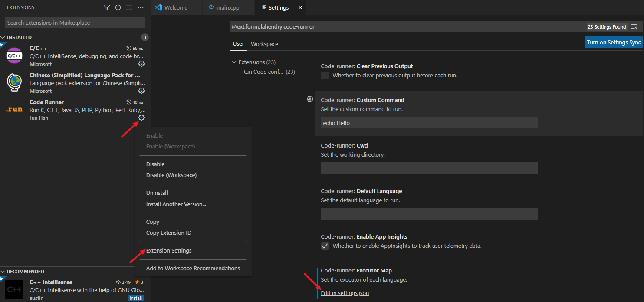Click the Executor Map setting title

(356, 270)
